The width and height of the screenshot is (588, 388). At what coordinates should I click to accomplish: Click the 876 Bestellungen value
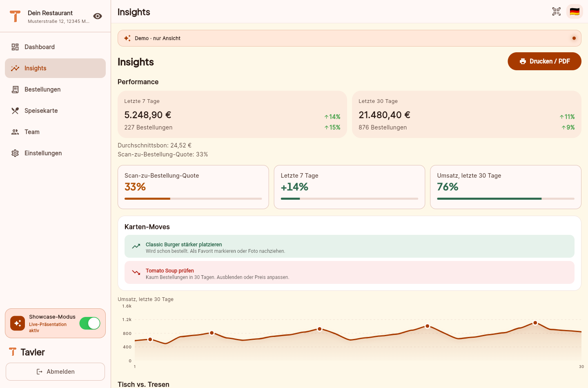[x=383, y=127]
